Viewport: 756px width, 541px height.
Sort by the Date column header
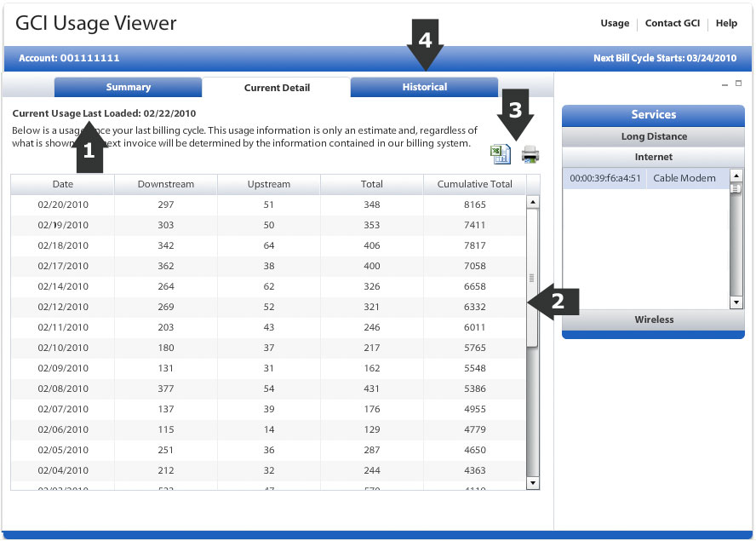63,184
